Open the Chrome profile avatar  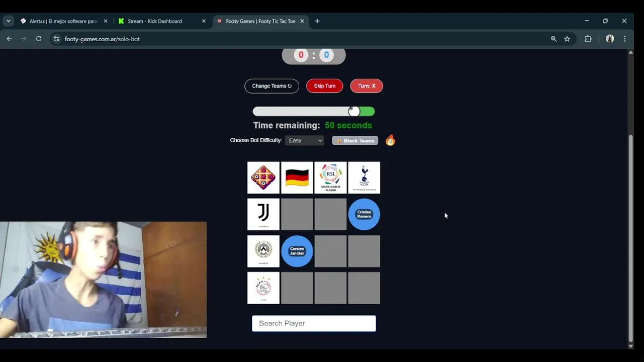pyautogui.click(x=610, y=39)
